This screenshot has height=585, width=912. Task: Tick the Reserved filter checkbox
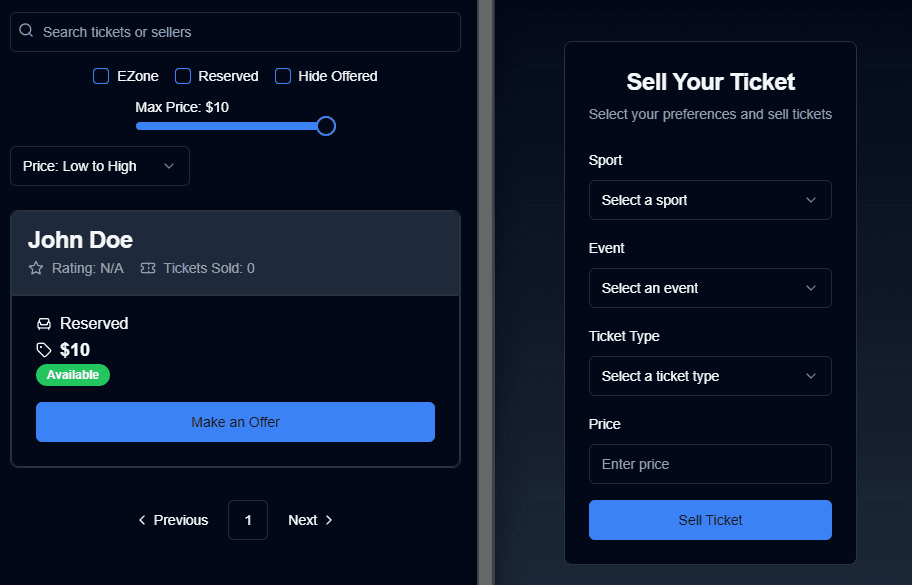183,76
